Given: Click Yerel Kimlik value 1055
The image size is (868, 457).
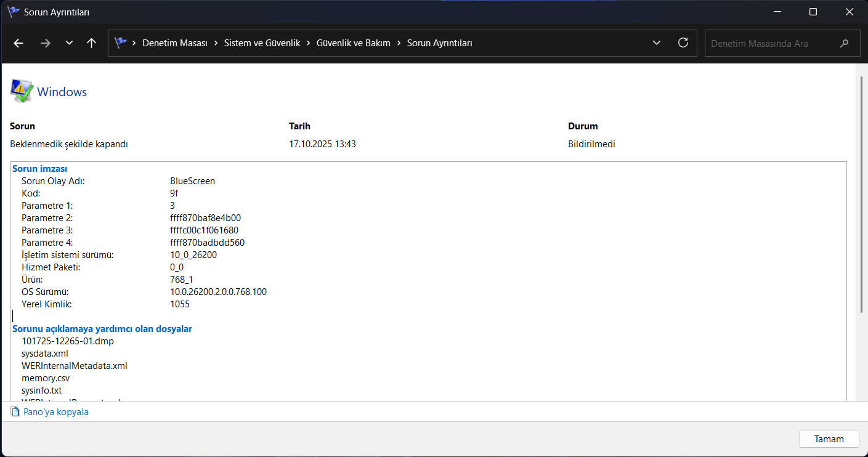Looking at the screenshot, I should 180,304.
